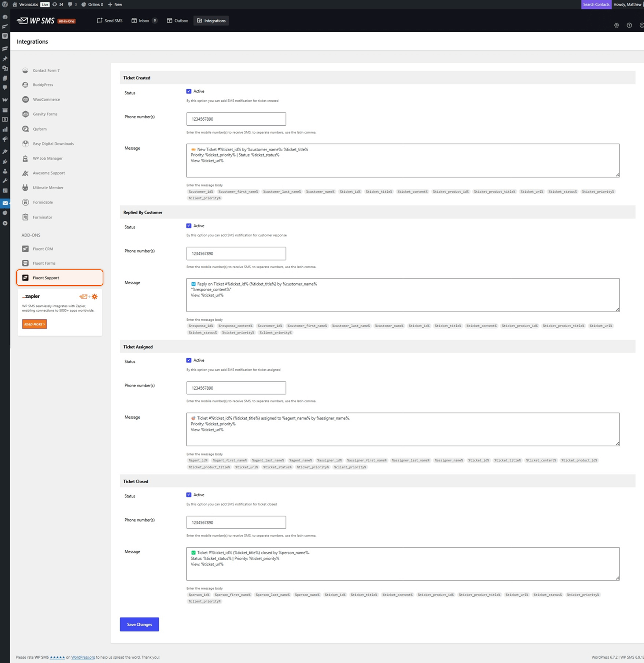Viewport: 644px width, 663px height.
Task: Open the New menu in admin bar
Action: coord(115,4)
